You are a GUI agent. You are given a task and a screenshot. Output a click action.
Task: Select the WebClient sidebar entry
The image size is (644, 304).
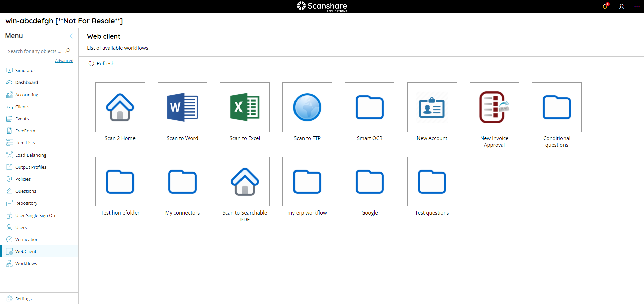[x=26, y=251]
